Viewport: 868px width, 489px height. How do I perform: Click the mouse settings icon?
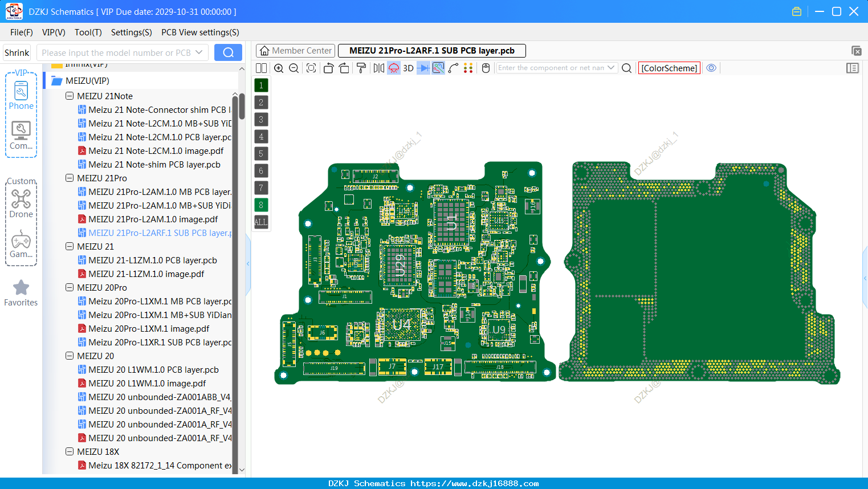[x=486, y=68]
